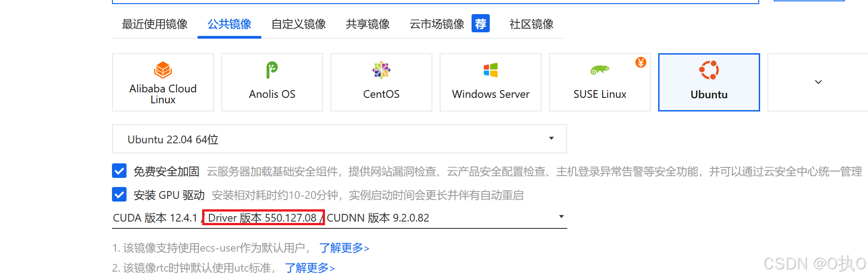Screen dimensions: 868x278
Task: Uncheck the 免费安全加固 checkbox
Action: [119, 171]
